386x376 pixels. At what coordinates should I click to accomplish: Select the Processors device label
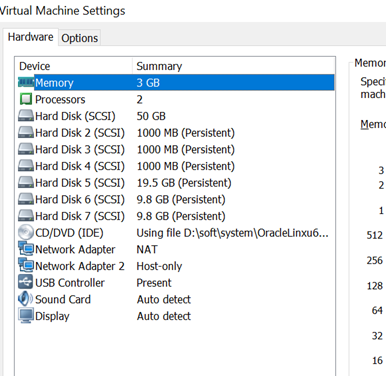[60, 100]
